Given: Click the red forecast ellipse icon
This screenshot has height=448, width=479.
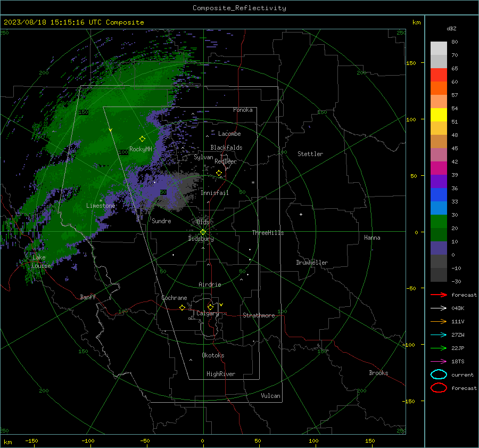Looking at the screenshot, I should [439, 388].
